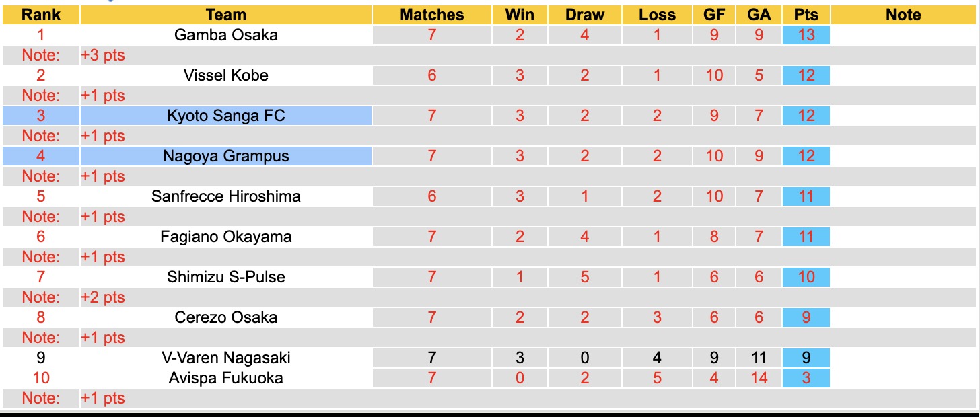Click the Avispa Fukuoka team name
980x417 pixels.
tap(226, 378)
